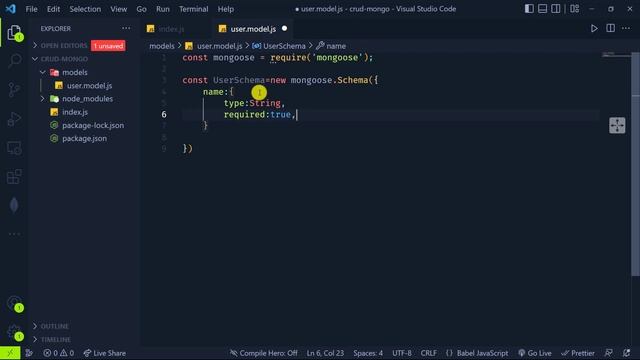Open the Explorer view in activity bar
The width and height of the screenshot is (640, 360).
(x=14, y=33)
